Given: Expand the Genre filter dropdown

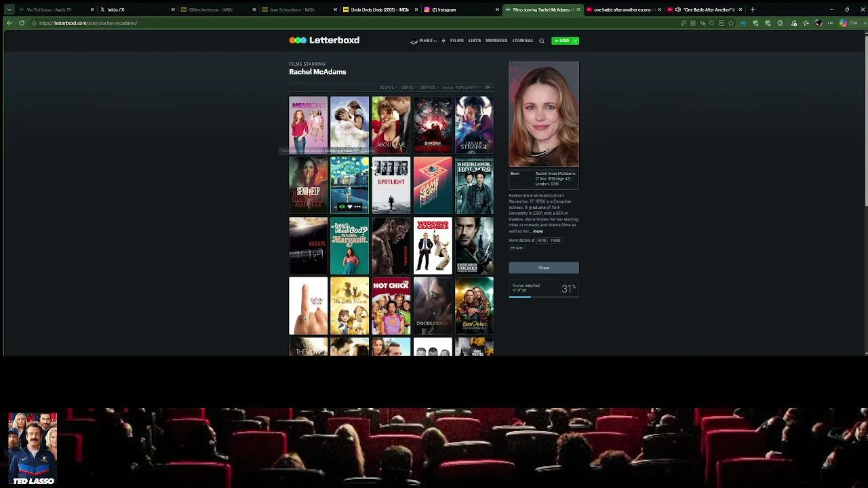Looking at the screenshot, I should [408, 87].
